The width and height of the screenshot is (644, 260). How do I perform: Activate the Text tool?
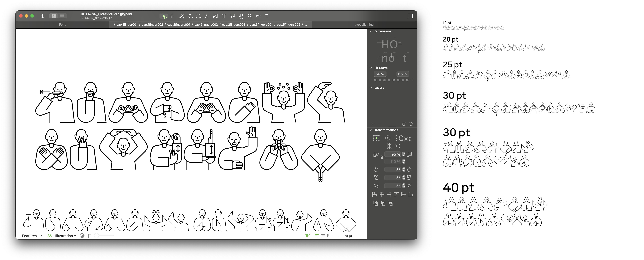click(224, 16)
